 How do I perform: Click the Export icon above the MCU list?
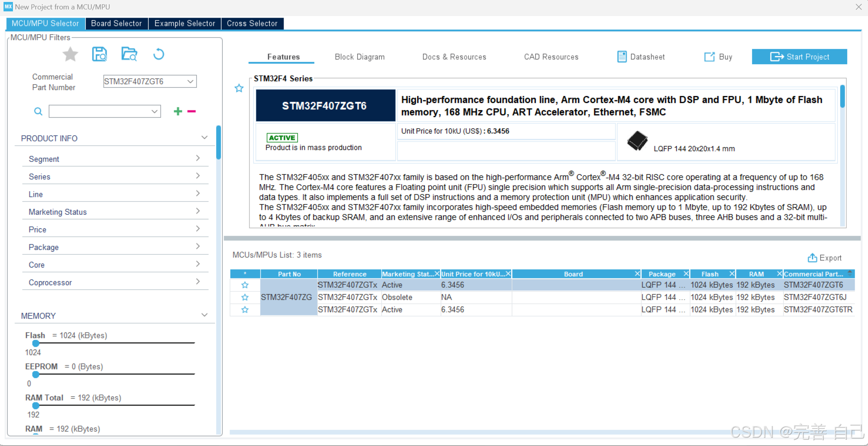point(812,258)
